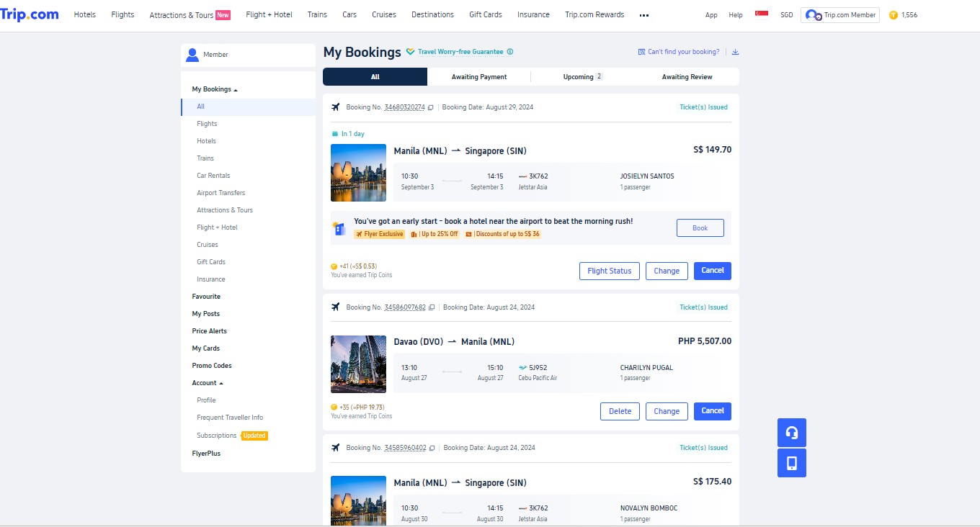Screen dimensions: 980x527
Task: Click the Member avatar in sidebar
Action: 192,55
